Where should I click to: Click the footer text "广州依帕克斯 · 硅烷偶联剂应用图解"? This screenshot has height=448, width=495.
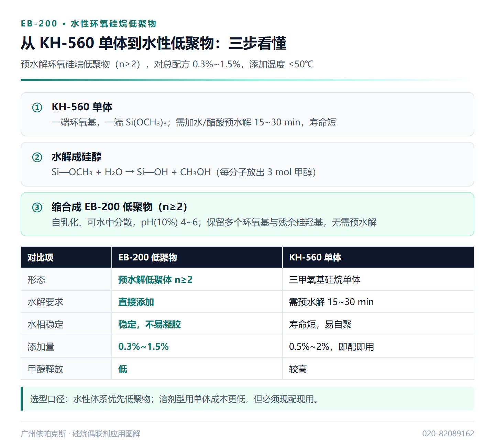(80, 434)
